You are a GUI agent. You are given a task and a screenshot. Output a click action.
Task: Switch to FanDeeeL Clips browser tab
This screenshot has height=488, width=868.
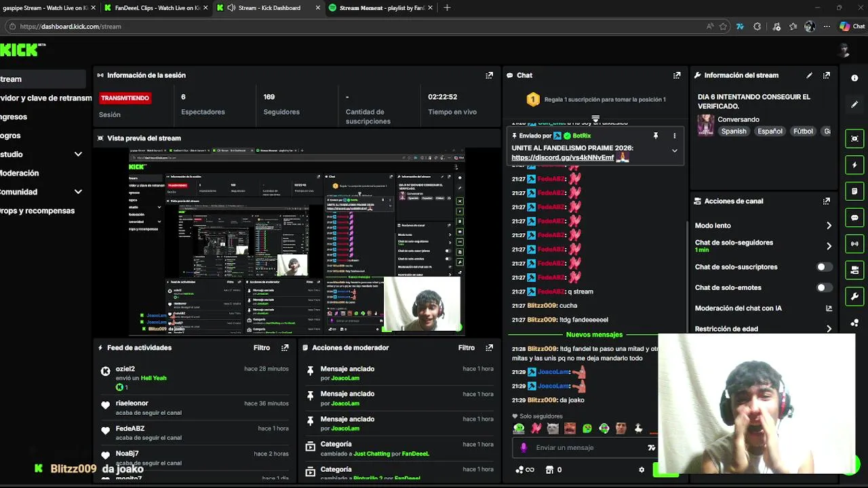tap(155, 8)
